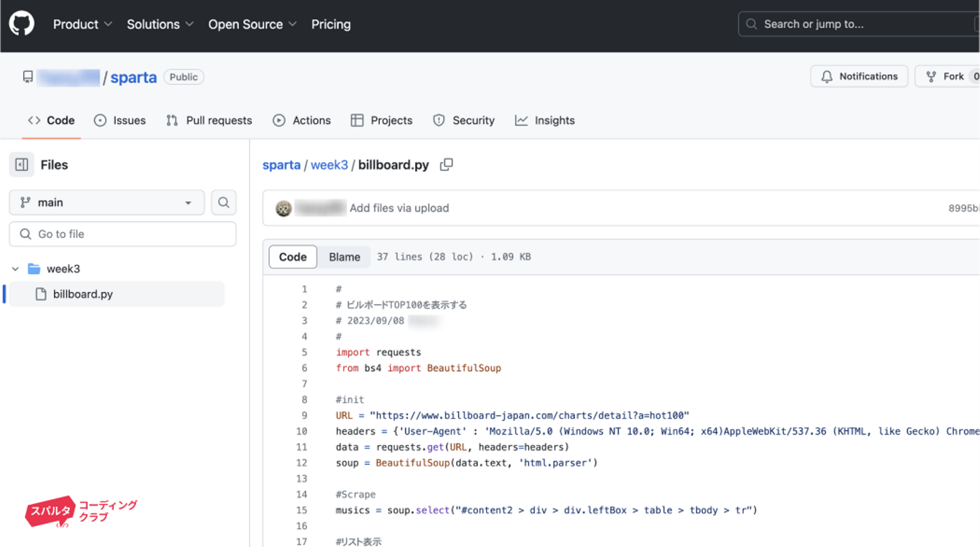This screenshot has height=547, width=980.
Task: Switch to Blame view
Action: pos(344,256)
